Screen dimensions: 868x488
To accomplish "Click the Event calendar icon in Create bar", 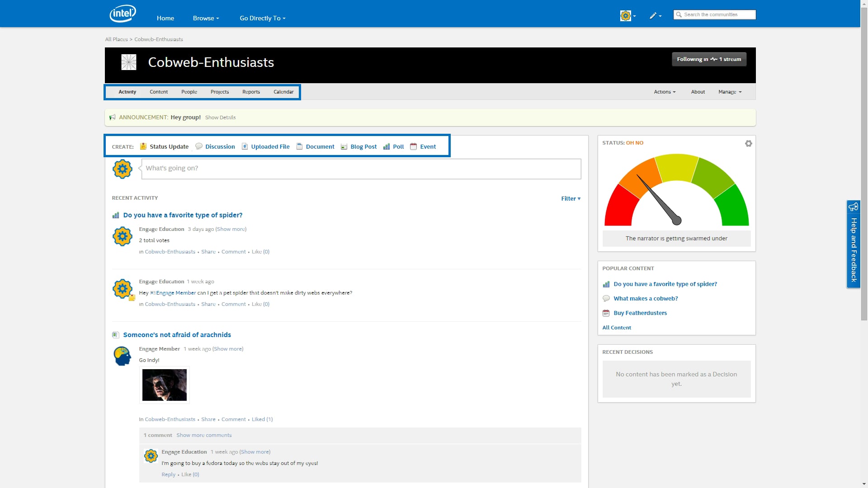I will (413, 146).
